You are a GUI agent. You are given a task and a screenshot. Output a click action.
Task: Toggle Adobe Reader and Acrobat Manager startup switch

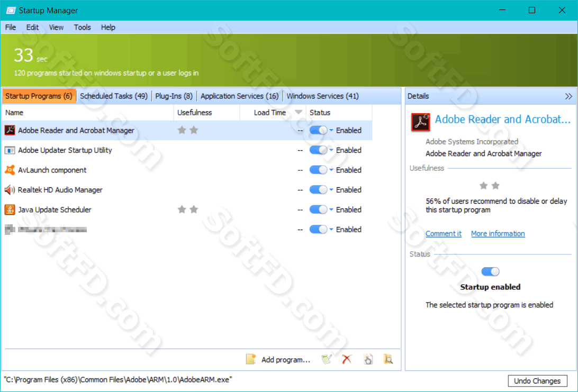pyautogui.click(x=318, y=130)
